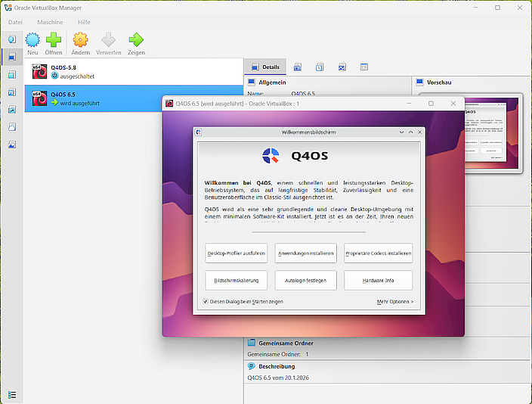532x404 pixels.
Task: Uncheck 'Diesen Dialog beim Starten zeigen'
Action: (x=206, y=301)
